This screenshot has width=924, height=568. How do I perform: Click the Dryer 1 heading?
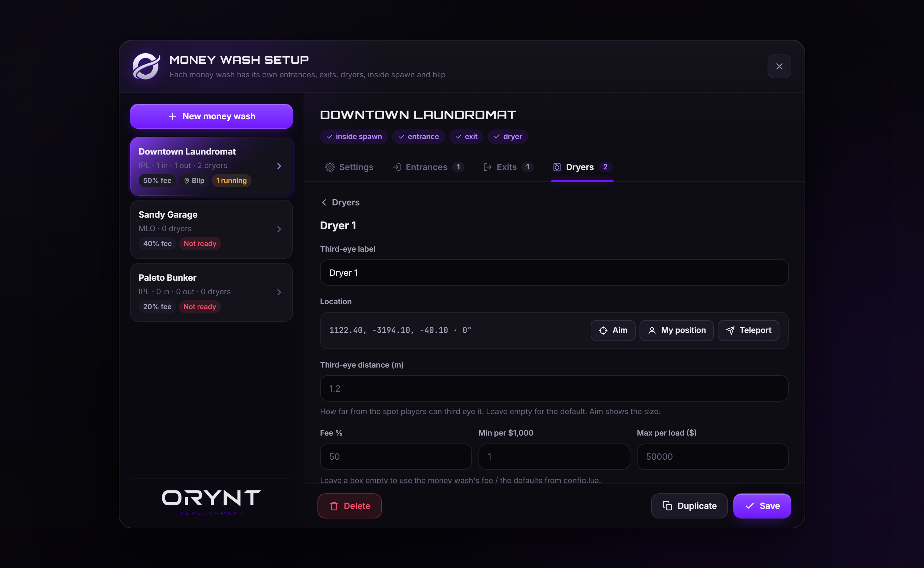338,226
